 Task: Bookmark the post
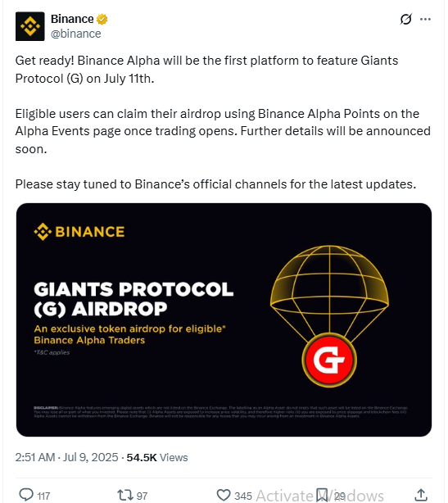pos(322,495)
